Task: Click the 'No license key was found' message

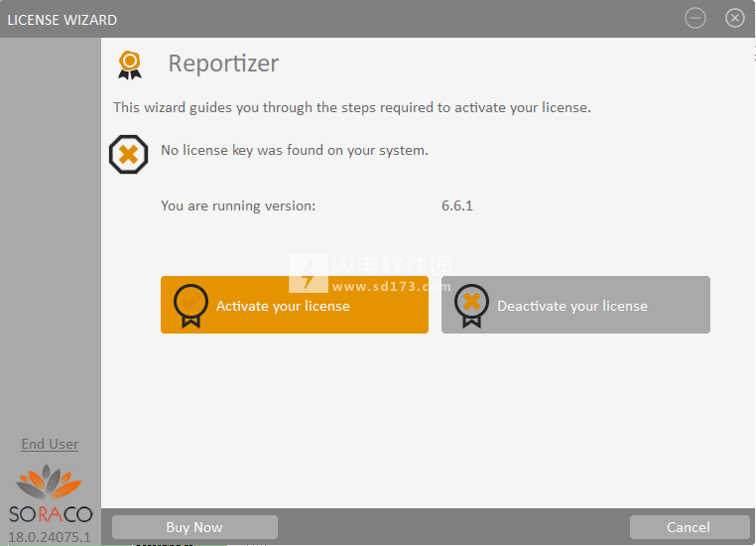Action: point(295,151)
